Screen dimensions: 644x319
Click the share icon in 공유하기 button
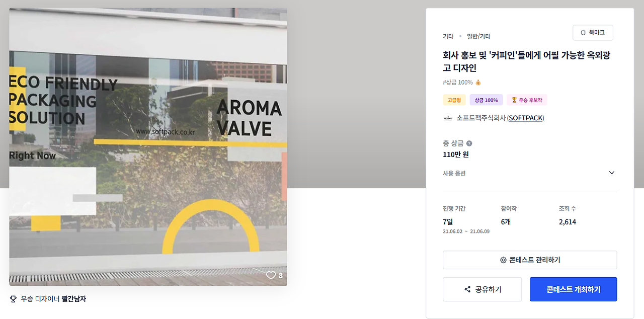(x=467, y=289)
